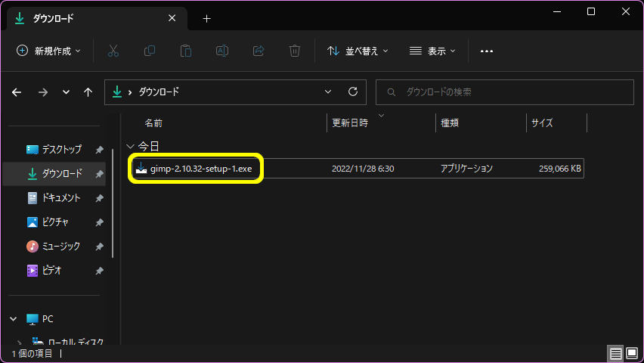Click the Copy icon in toolbar

(150, 51)
